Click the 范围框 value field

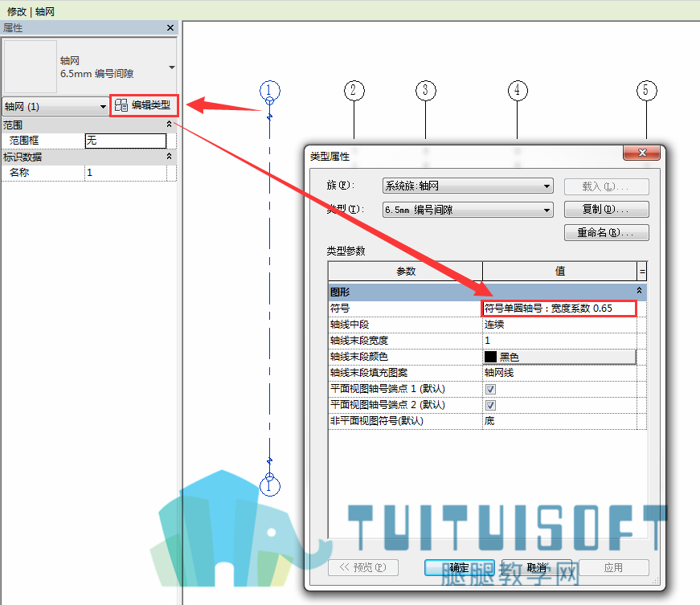pos(125,141)
